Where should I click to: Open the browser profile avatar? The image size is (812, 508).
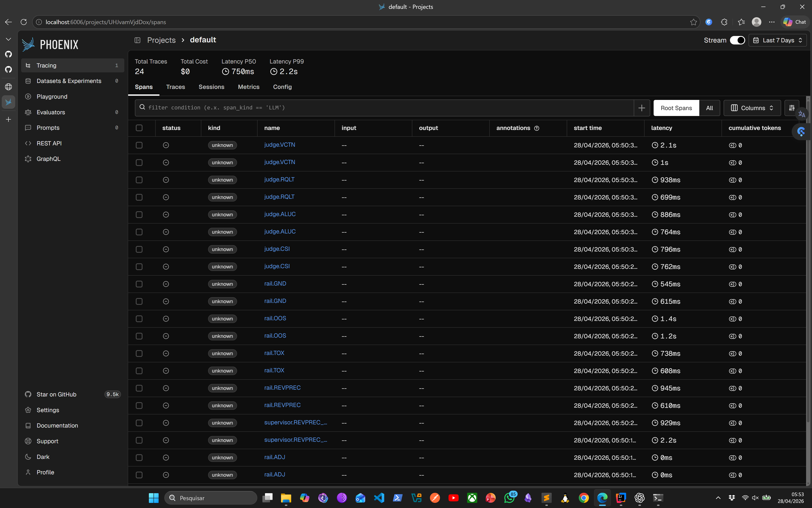pyautogui.click(x=756, y=22)
